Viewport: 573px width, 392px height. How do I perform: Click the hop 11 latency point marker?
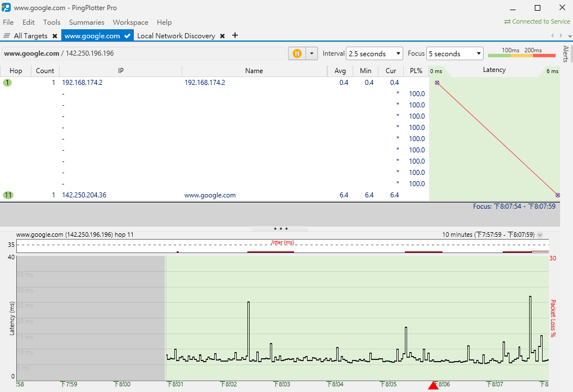(x=558, y=195)
